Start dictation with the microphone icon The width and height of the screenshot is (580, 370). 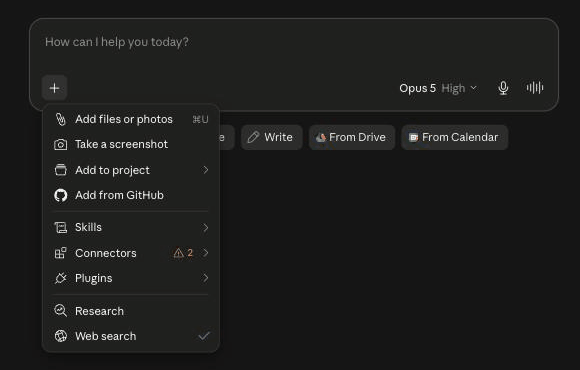(x=503, y=88)
